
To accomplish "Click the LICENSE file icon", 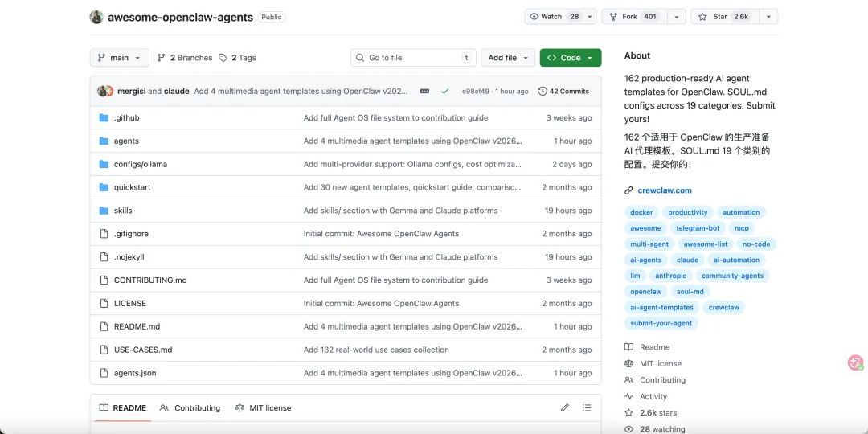I will 104,303.
